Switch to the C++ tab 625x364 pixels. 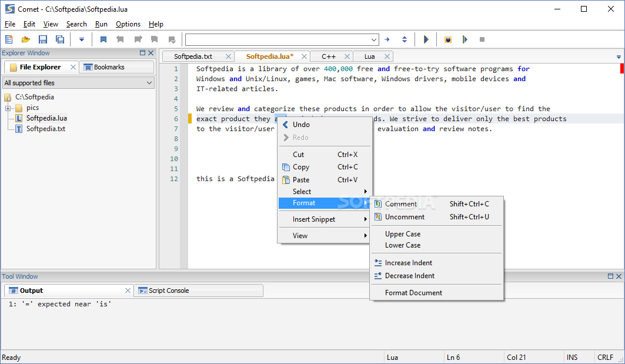click(x=329, y=56)
